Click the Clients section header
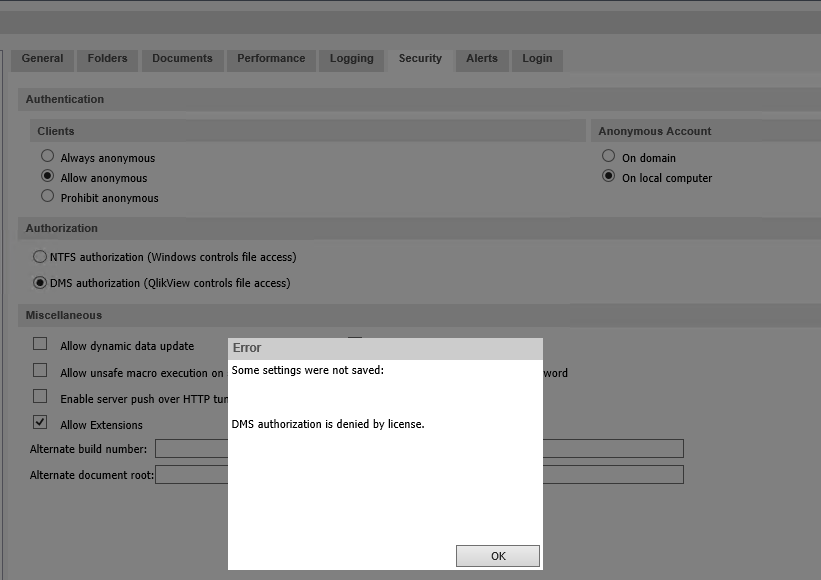 pos(308,131)
